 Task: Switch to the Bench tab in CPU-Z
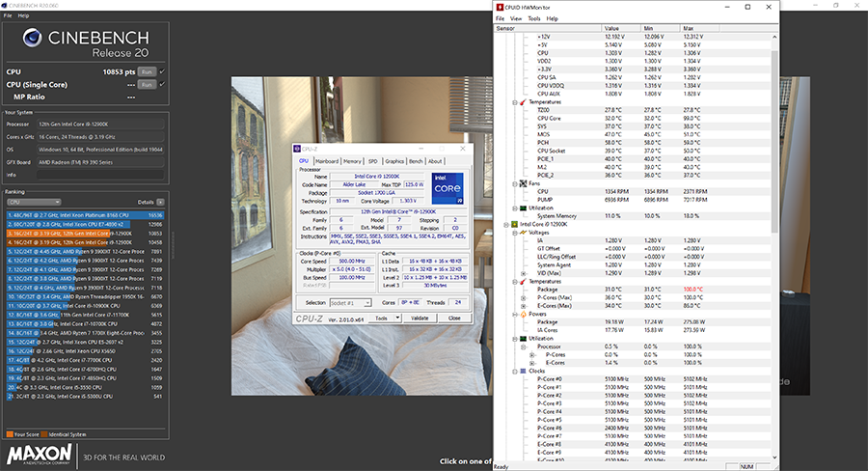click(x=416, y=161)
